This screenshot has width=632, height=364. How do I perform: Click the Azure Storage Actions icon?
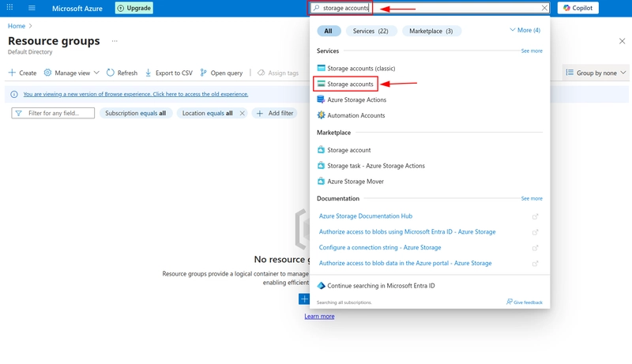(x=321, y=99)
